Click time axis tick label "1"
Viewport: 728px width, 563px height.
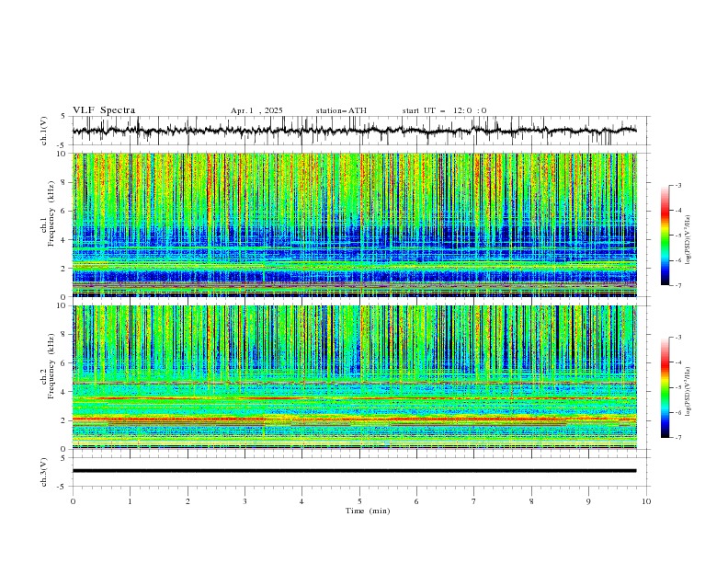tap(130, 501)
